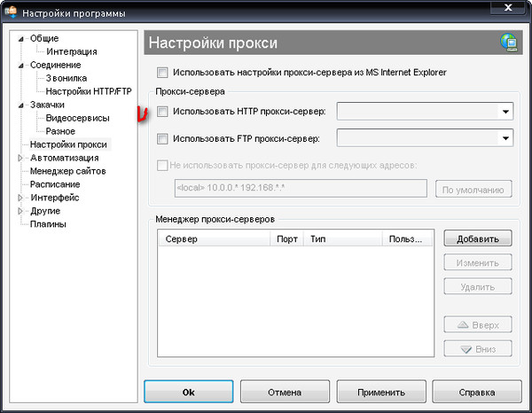Open the HTTP proxy server dropdown

pyautogui.click(x=505, y=111)
